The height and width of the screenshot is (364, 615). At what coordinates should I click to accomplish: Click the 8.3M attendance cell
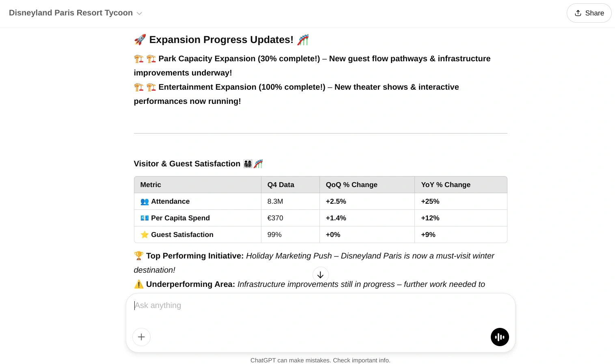point(275,201)
